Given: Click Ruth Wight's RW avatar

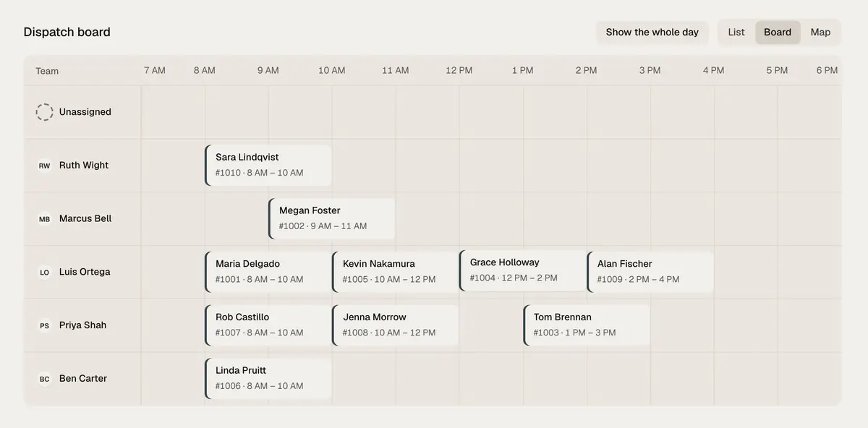Looking at the screenshot, I should coord(45,166).
